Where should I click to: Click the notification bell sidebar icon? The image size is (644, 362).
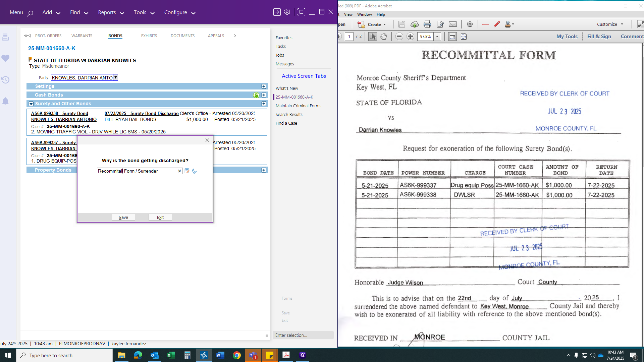5,101
